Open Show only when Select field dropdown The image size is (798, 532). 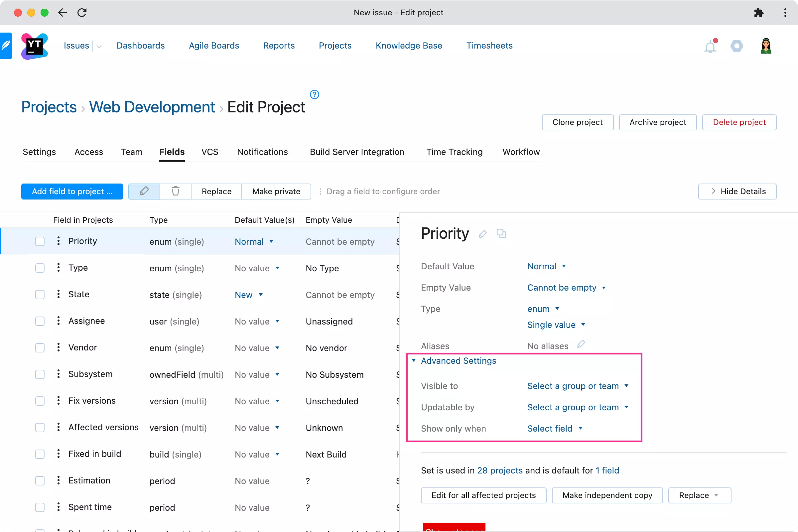pyautogui.click(x=555, y=429)
